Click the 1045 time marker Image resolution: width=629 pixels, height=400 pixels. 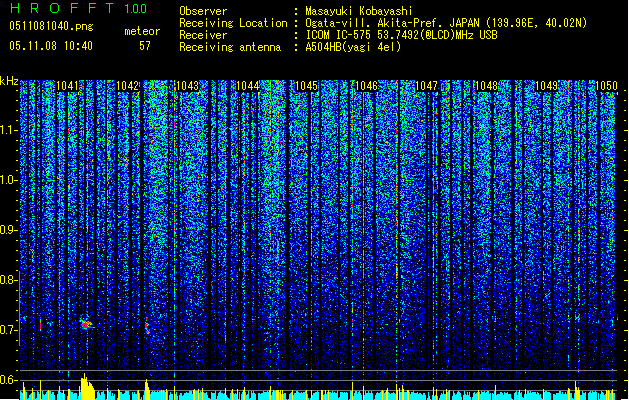[x=306, y=86]
